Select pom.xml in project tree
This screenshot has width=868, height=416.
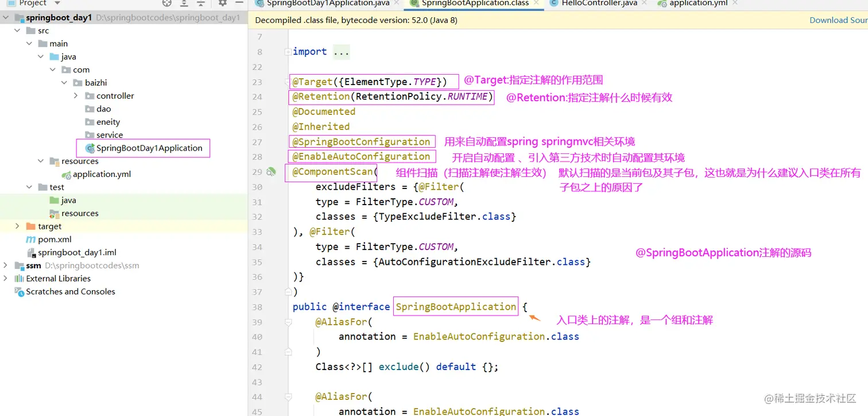[x=55, y=240]
